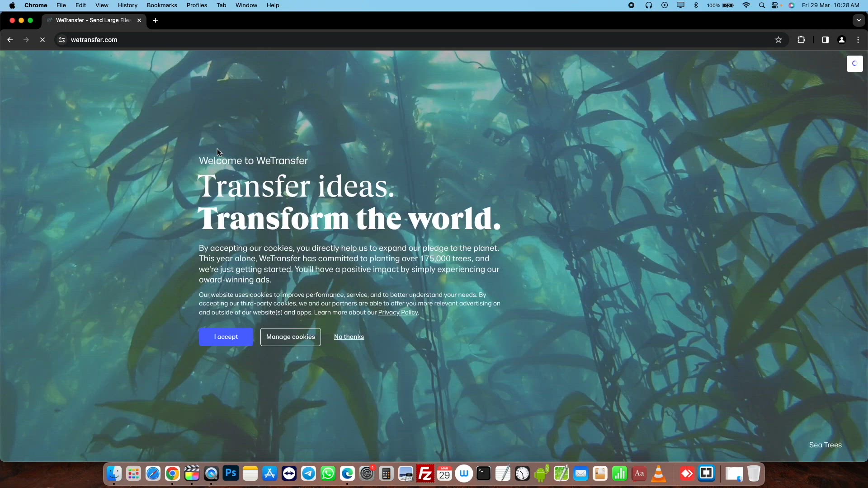Stop loading the page with X icon
Image resolution: width=868 pixels, height=488 pixels.
pyautogui.click(x=42, y=40)
